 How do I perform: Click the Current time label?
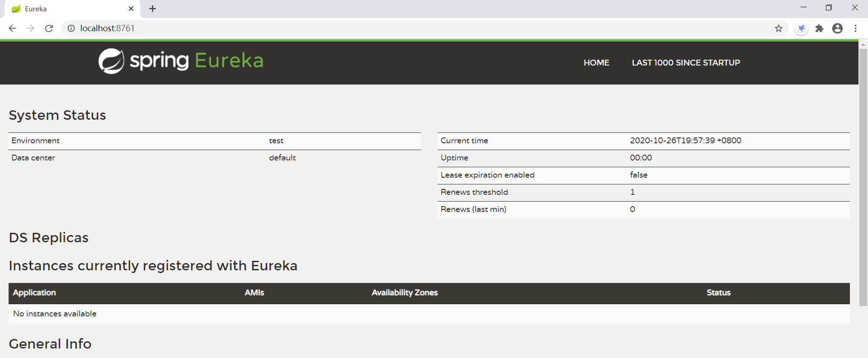(x=464, y=141)
